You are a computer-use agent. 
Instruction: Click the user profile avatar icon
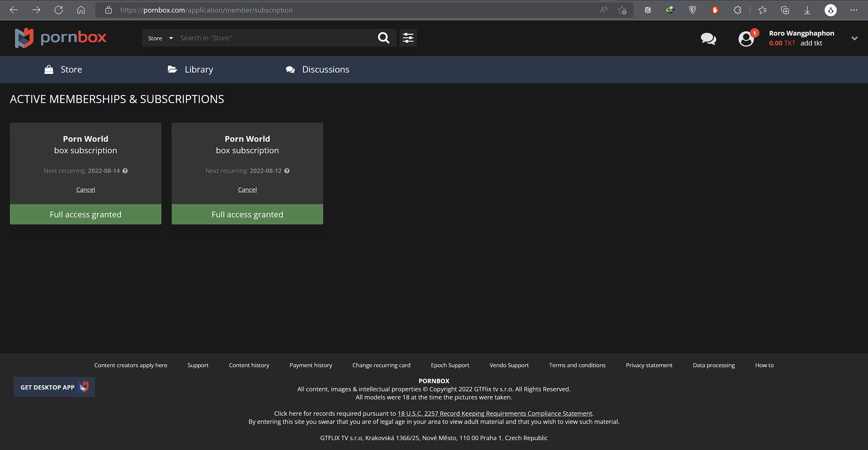point(746,39)
